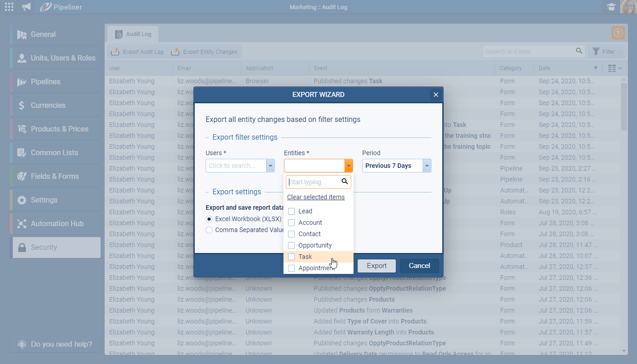
Task: Open the Period dropdown showing Previous 7 Days
Action: coord(427,166)
